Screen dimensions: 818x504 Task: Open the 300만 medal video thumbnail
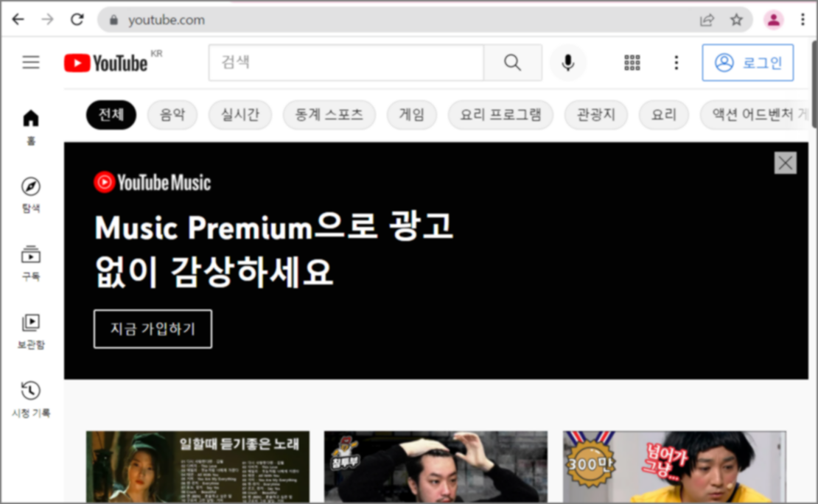674,467
